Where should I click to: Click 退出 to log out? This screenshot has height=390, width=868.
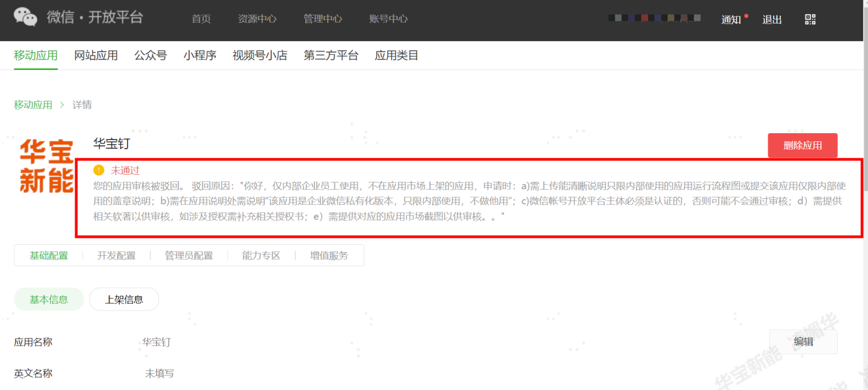(772, 20)
